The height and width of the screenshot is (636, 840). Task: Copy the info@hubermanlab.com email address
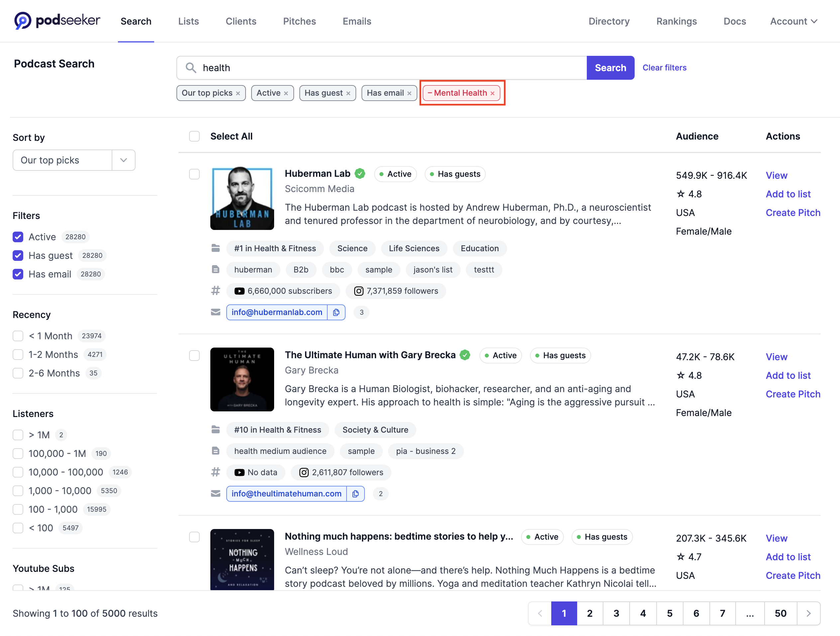pos(336,312)
